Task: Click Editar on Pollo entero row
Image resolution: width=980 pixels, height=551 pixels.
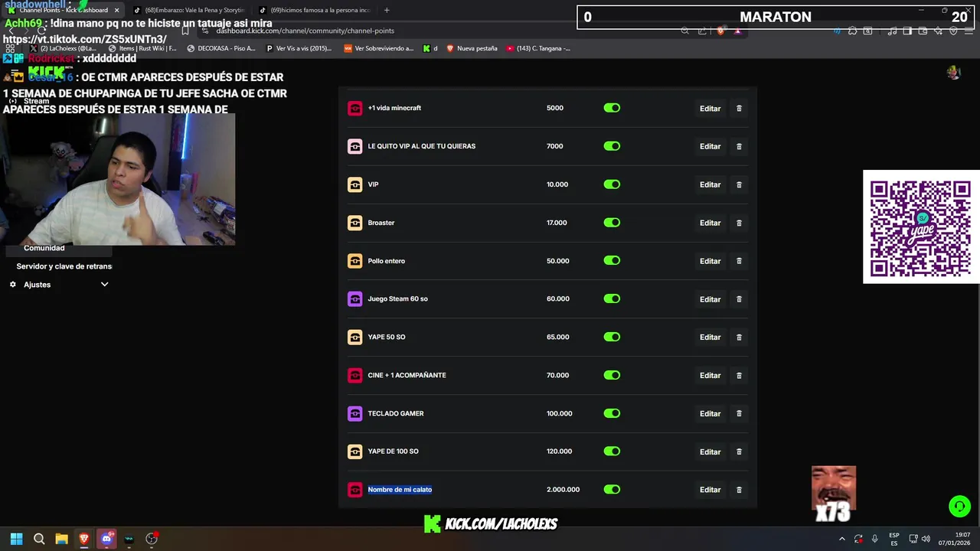Action: [x=710, y=261]
